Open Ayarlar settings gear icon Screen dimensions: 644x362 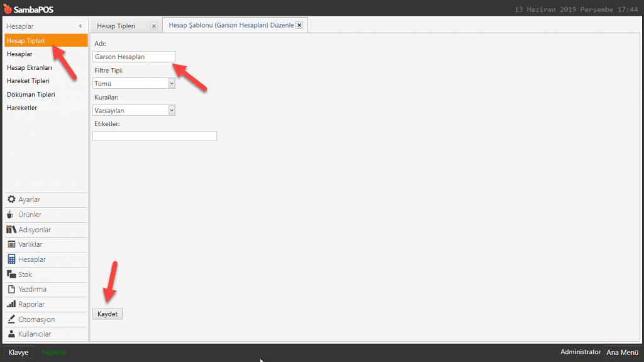[x=11, y=200]
